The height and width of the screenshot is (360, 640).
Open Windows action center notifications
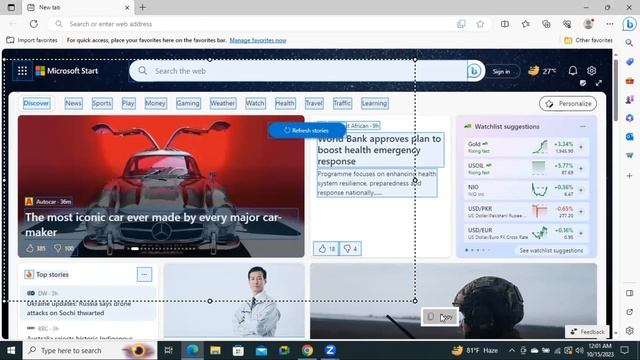pyautogui.click(x=624, y=350)
